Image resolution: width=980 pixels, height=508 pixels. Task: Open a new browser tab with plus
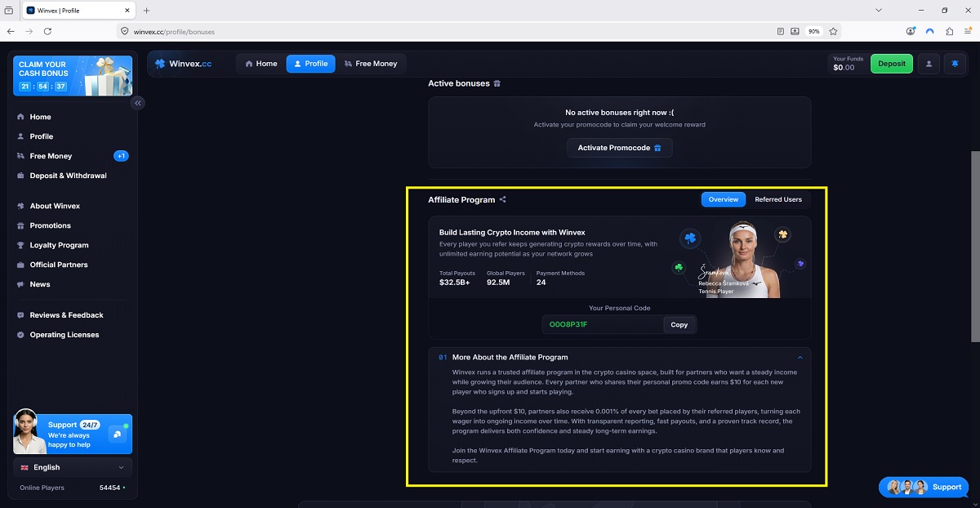[147, 11]
